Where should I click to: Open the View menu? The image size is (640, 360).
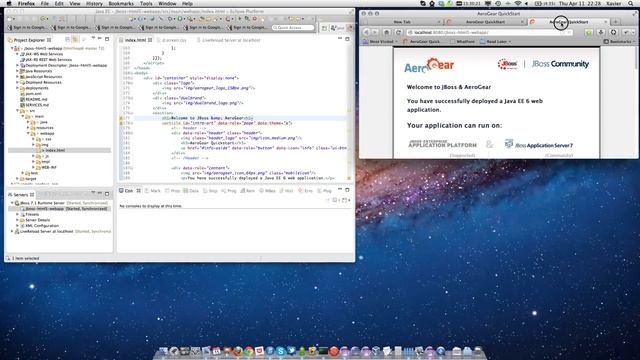tap(75, 3)
